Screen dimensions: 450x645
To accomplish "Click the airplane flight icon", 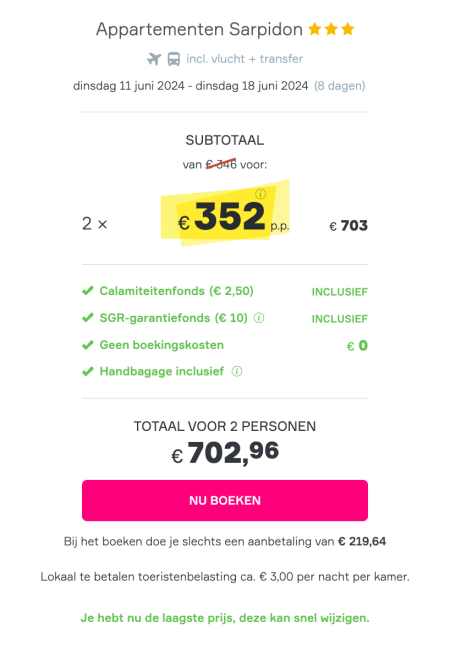I will click(x=154, y=59).
